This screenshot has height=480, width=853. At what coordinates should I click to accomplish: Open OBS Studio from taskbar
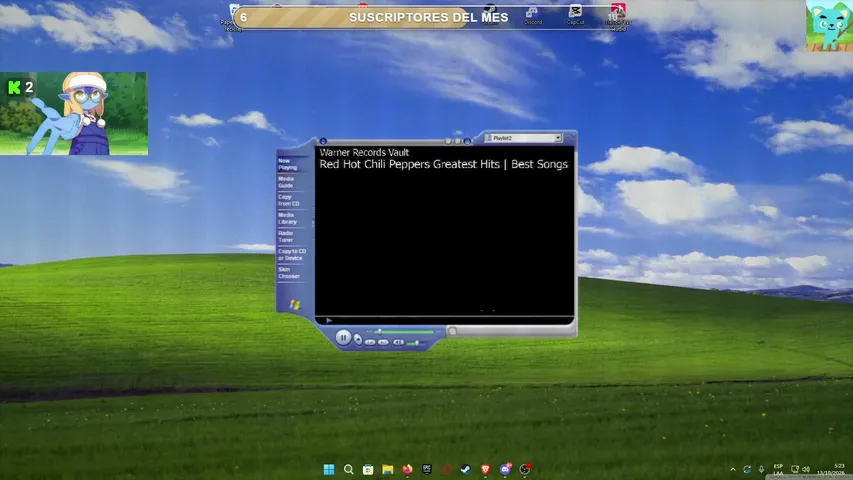(x=525, y=469)
